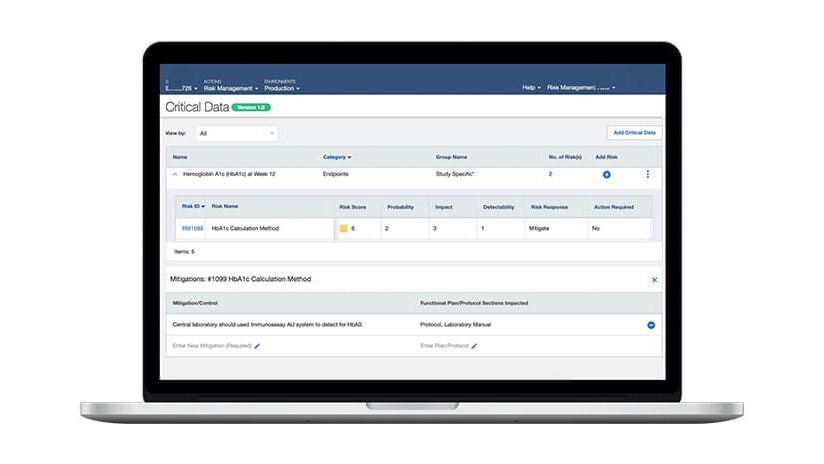Open the study selector dropdown ending in 726
Screen dimensions: 824x464
(x=181, y=88)
